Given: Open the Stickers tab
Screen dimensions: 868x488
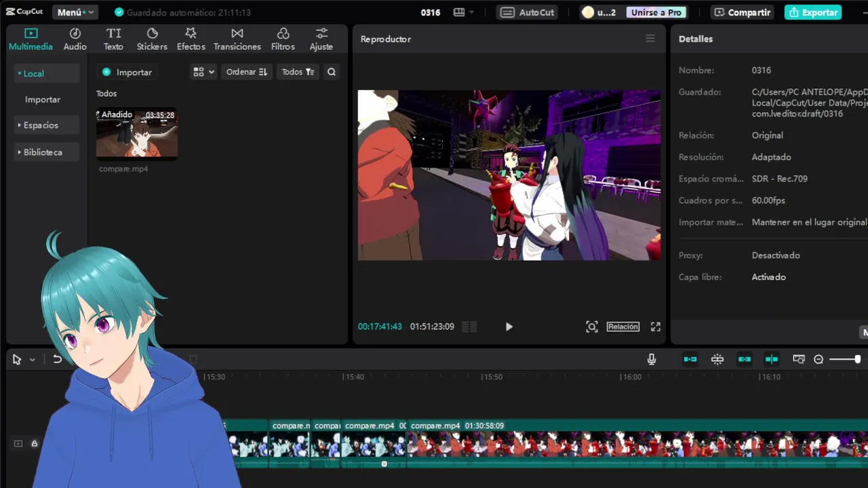Looking at the screenshot, I should point(152,39).
